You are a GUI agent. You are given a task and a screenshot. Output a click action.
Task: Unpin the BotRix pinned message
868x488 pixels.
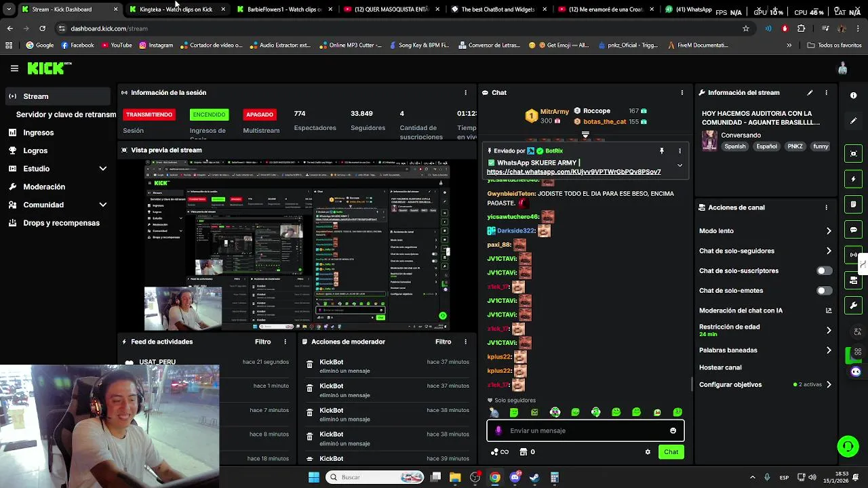662,151
